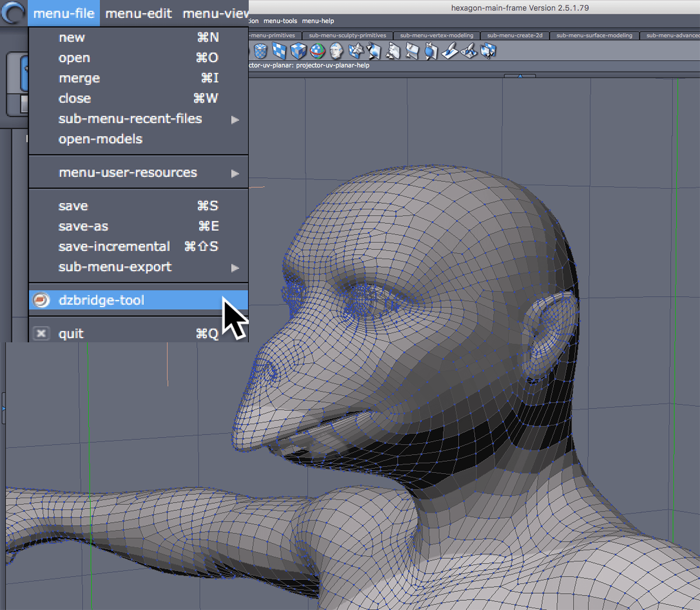Image resolution: width=700 pixels, height=610 pixels.
Task: Open the menu-help menu
Action: [318, 21]
